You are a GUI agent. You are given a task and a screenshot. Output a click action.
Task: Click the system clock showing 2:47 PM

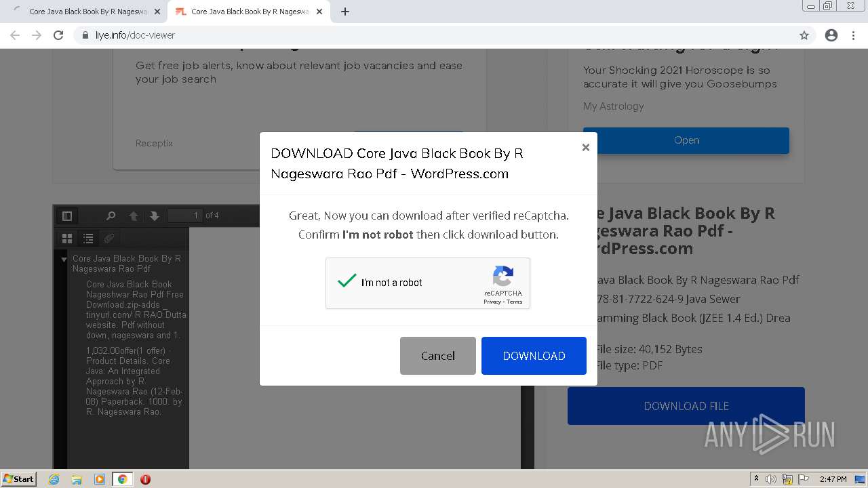pos(833,479)
